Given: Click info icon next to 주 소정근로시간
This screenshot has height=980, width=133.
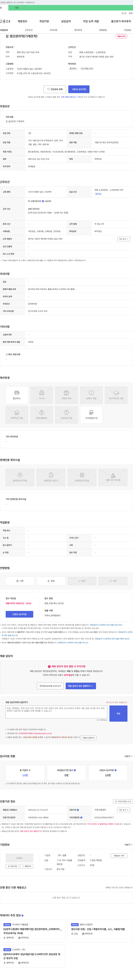Looking at the screenshot, I should pos(43,201).
